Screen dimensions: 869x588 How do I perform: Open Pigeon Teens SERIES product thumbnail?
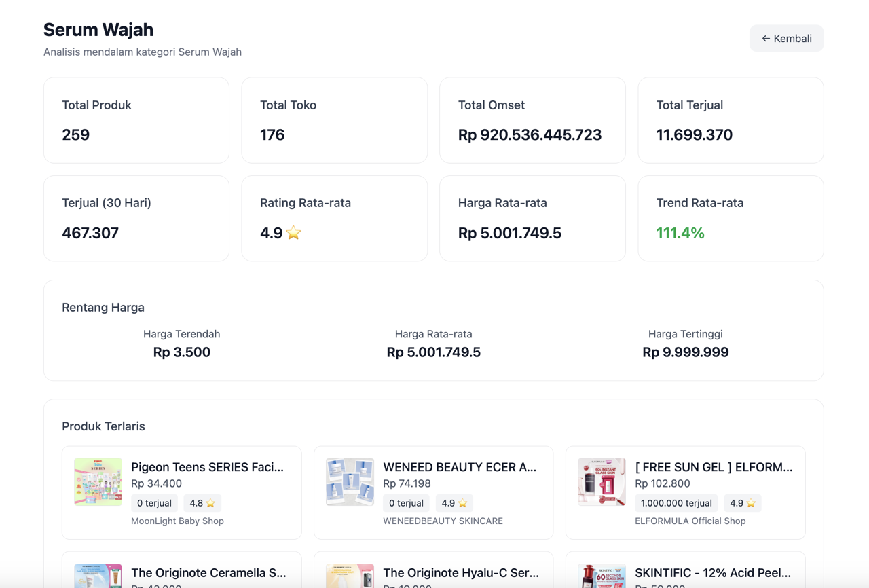tap(98, 482)
